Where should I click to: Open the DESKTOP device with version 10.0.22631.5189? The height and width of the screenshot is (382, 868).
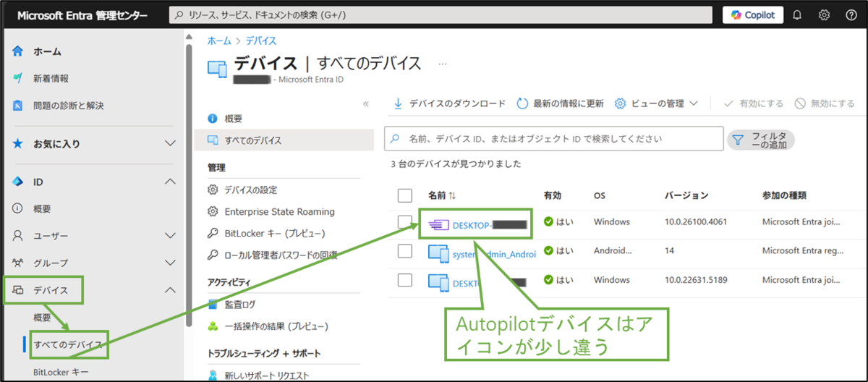point(488,284)
